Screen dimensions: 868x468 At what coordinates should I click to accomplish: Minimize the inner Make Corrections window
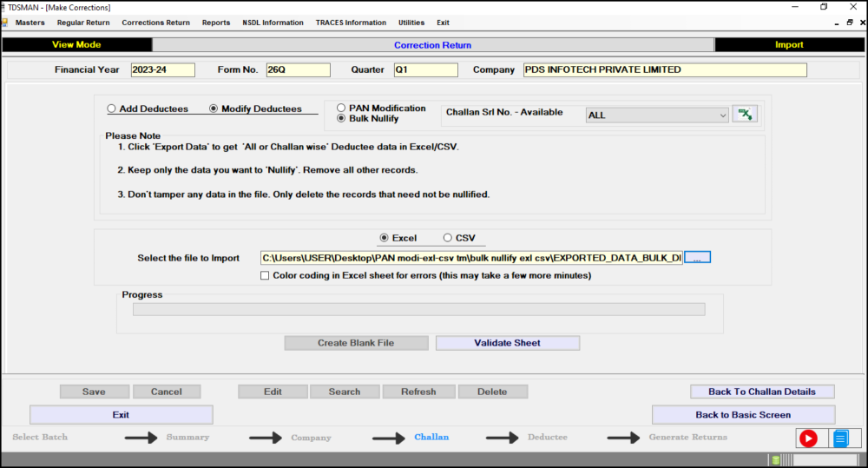coord(837,23)
